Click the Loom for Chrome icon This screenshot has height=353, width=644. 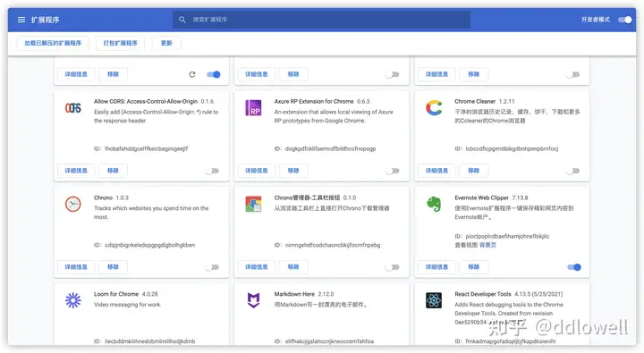(73, 300)
